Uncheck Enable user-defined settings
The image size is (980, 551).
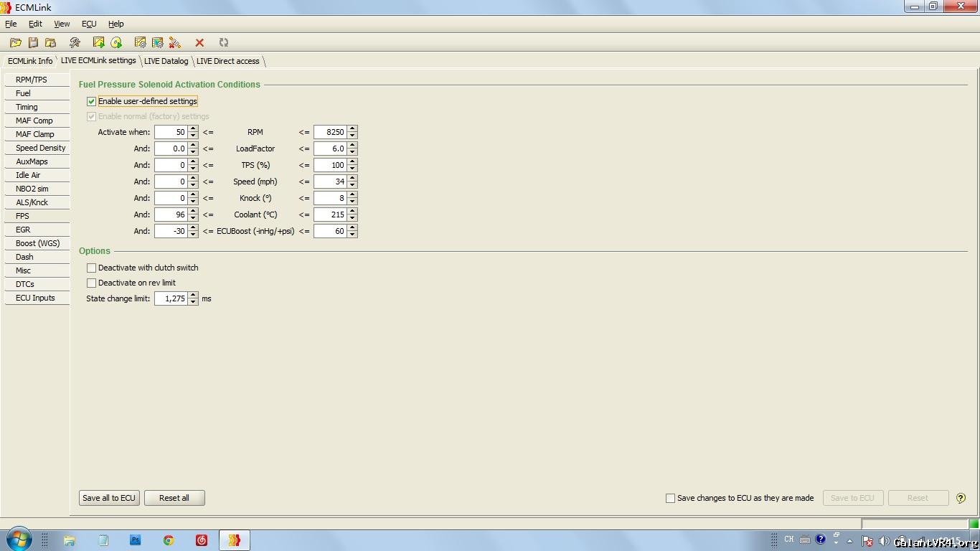pyautogui.click(x=91, y=102)
